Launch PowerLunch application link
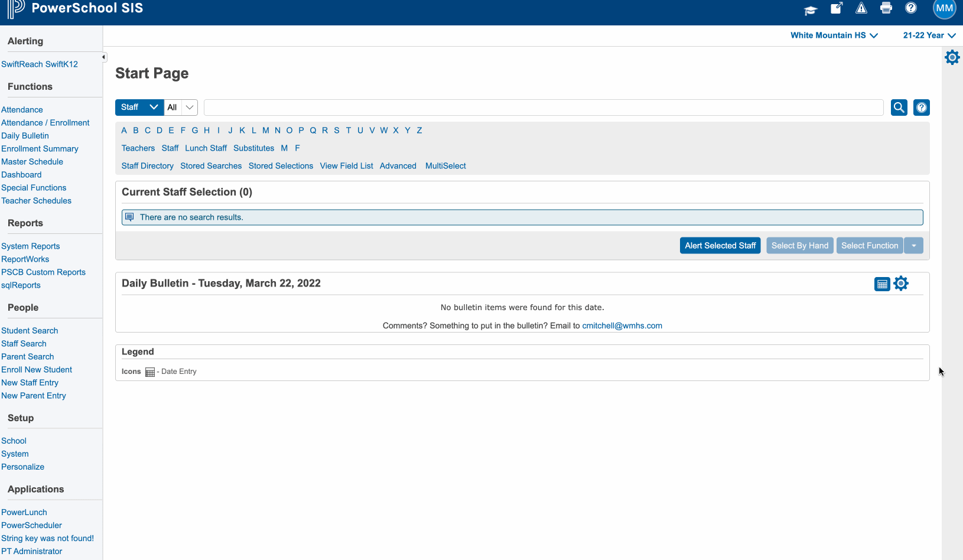The height and width of the screenshot is (560, 963). [24, 513]
